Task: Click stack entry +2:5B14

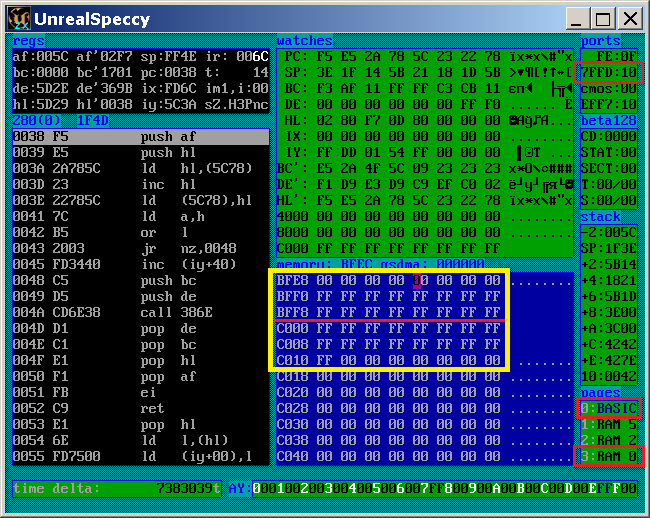Action: click(609, 264)
